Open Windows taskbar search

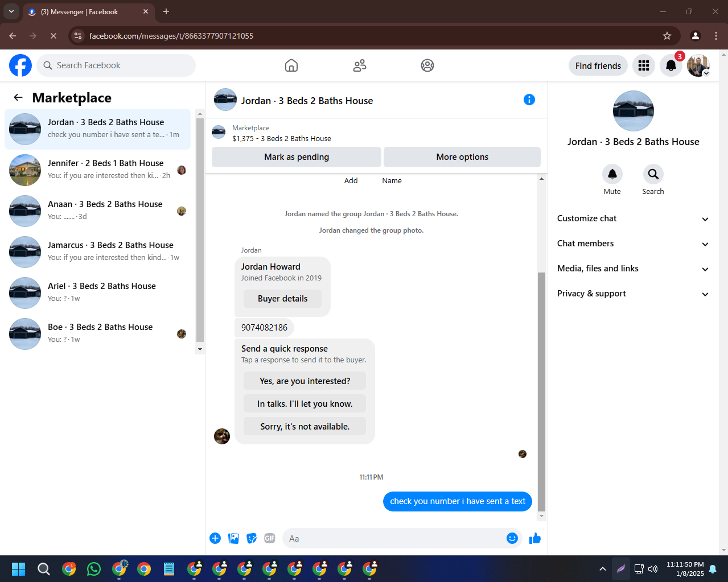(x=44, y=568)
